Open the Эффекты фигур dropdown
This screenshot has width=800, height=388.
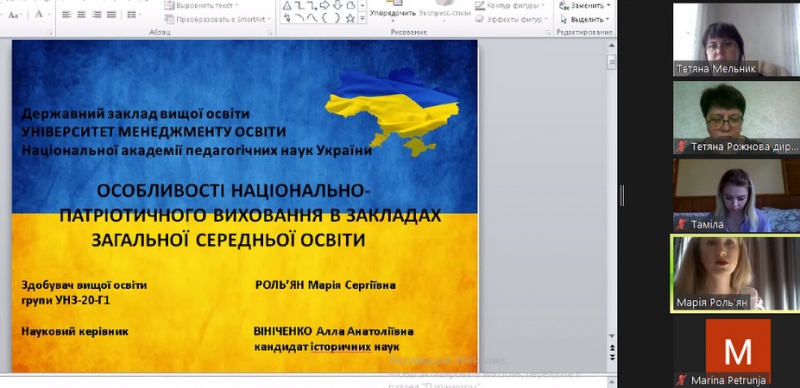click(511, 19)
